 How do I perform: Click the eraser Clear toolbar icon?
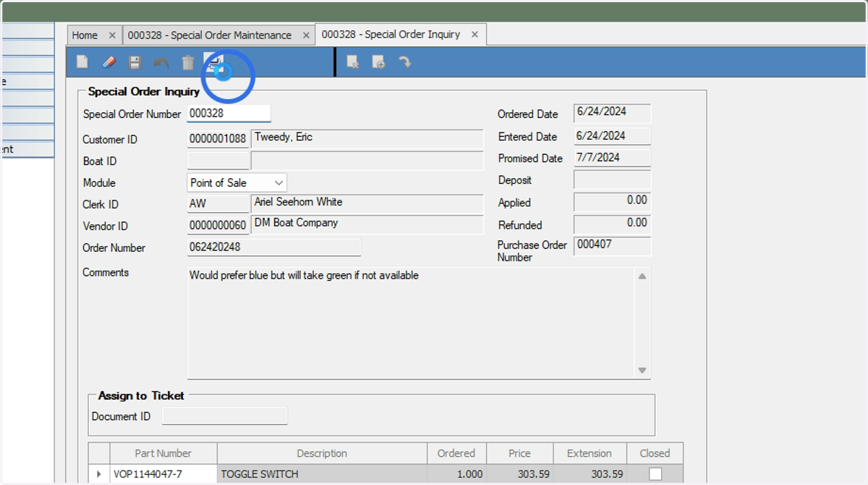pos(109,62)
